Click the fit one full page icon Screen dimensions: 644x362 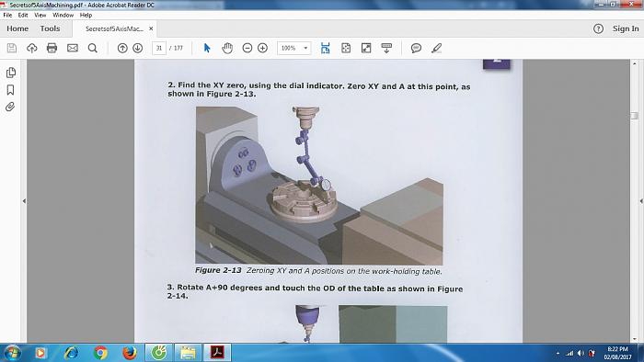(346, 48)
